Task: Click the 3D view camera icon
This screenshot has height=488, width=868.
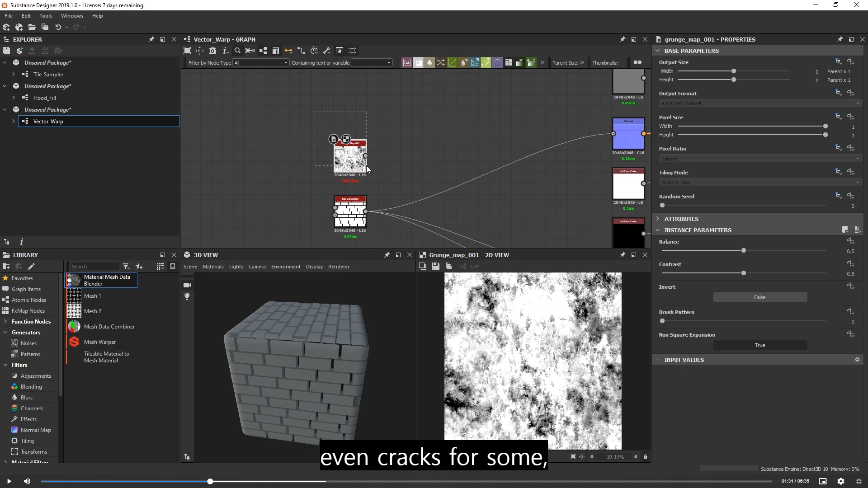Action: [187, 285]
